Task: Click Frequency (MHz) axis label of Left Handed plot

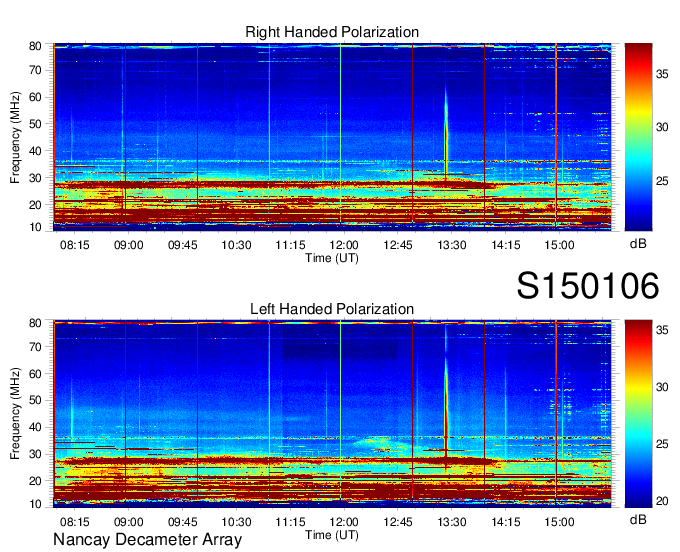Action: 15,414
